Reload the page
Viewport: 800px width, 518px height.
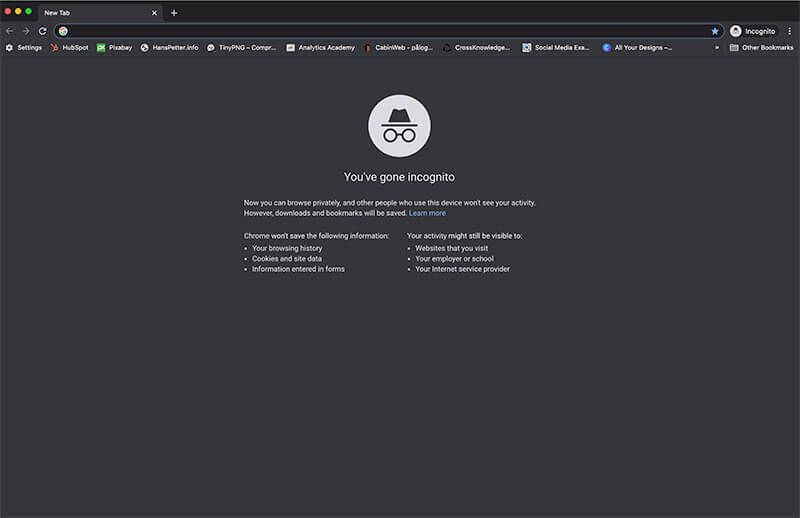click(42, 31)
